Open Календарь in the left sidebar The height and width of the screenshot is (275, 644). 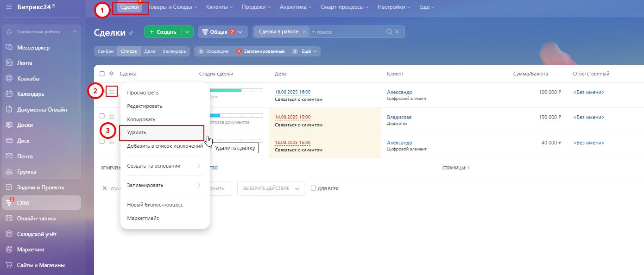click(31, 94)
